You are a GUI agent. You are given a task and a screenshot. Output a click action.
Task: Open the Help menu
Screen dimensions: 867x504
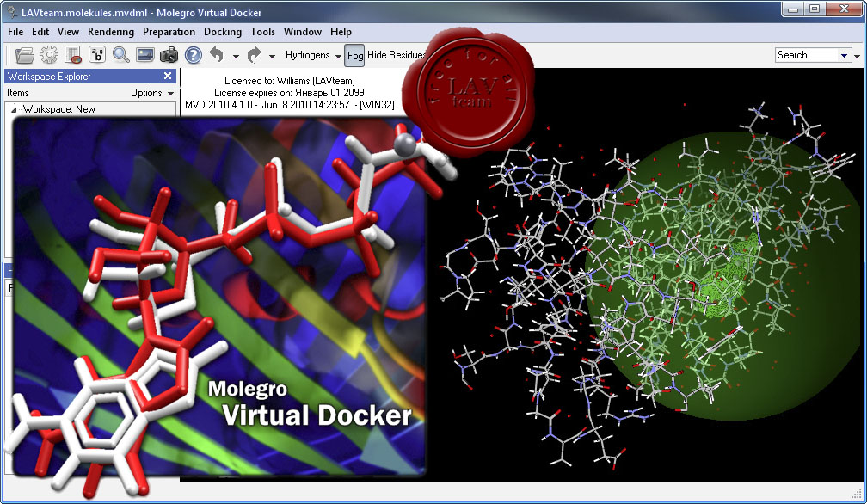click(341, 32)
